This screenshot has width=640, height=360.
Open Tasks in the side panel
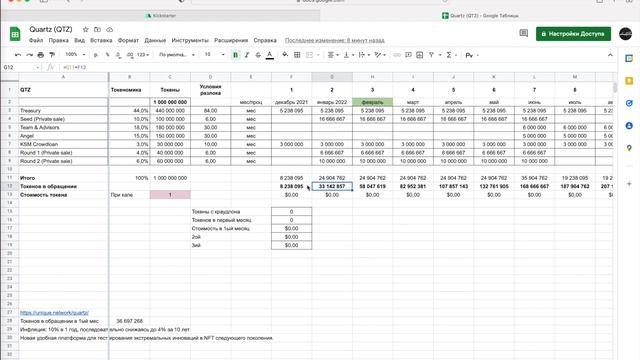629,103
